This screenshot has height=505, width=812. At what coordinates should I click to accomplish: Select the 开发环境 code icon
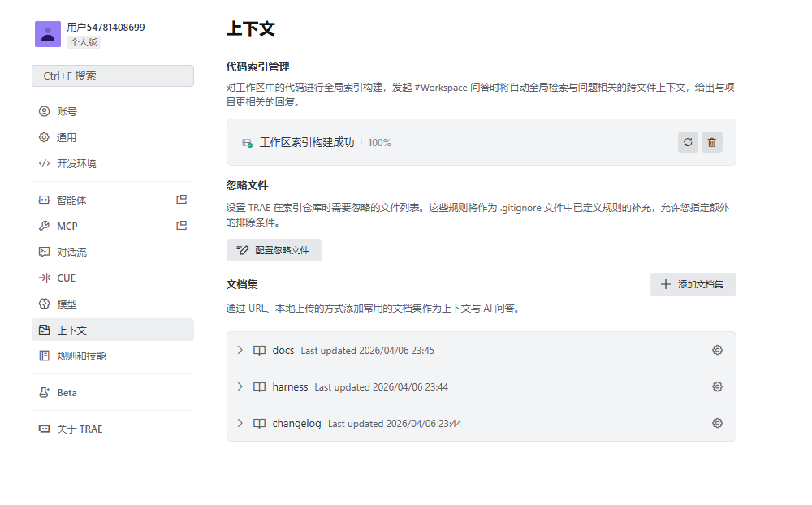point(44,163)
